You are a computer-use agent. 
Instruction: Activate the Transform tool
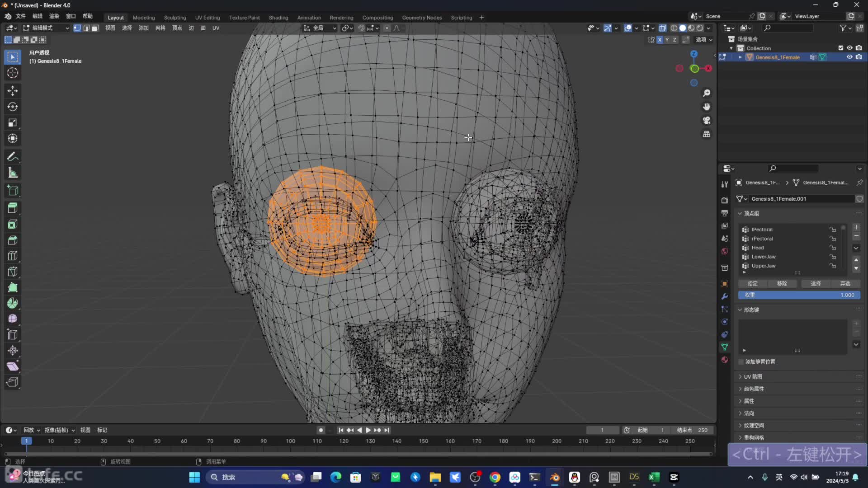(13, 138)
